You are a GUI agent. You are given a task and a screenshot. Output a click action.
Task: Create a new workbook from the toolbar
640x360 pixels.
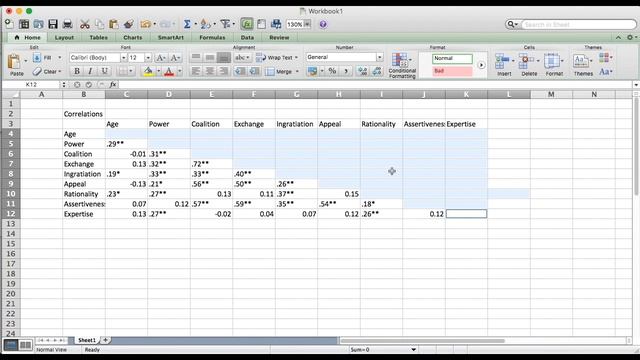pos(9,24)
